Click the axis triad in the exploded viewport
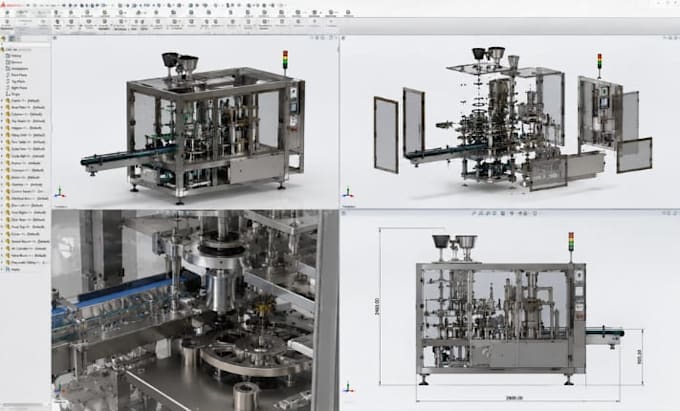Viewport: 680px width, 411px height. pos(348,193)
